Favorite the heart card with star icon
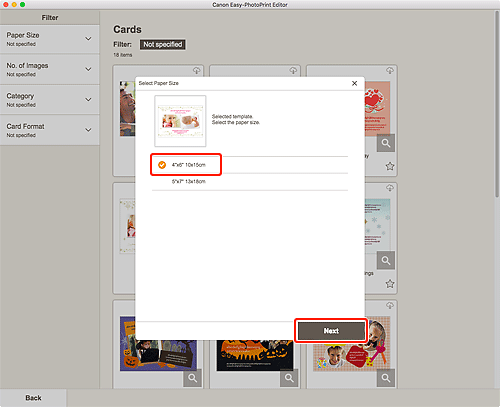The width and height of the screenshot is (500, 407). 390,166
